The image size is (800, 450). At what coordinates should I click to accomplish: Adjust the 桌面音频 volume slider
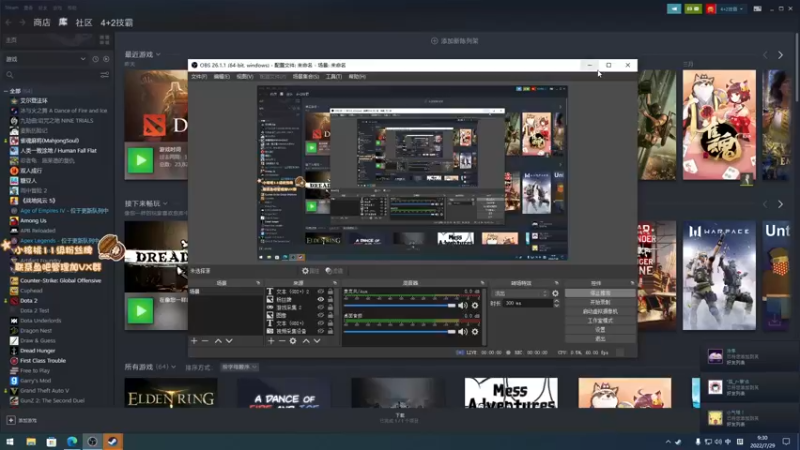tap(399, 332)
